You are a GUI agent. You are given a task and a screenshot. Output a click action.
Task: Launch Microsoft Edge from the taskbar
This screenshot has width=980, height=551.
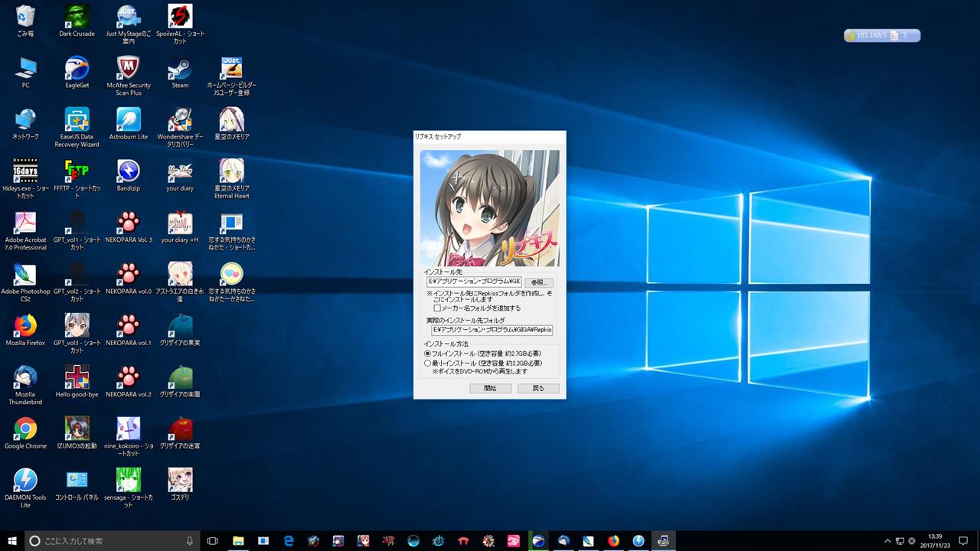pos(289,540)
